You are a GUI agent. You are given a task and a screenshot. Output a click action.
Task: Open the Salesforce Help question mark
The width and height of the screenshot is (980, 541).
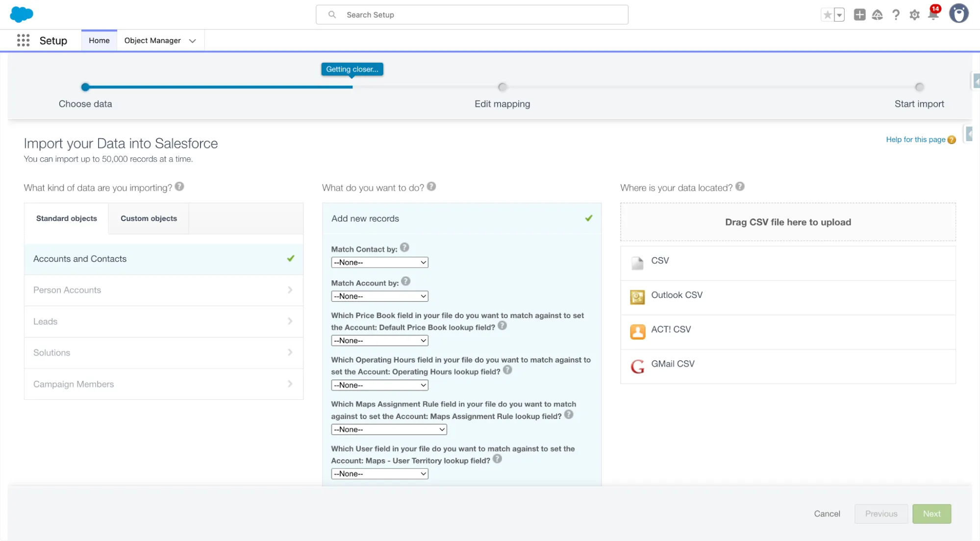click(x=896, y=15)
